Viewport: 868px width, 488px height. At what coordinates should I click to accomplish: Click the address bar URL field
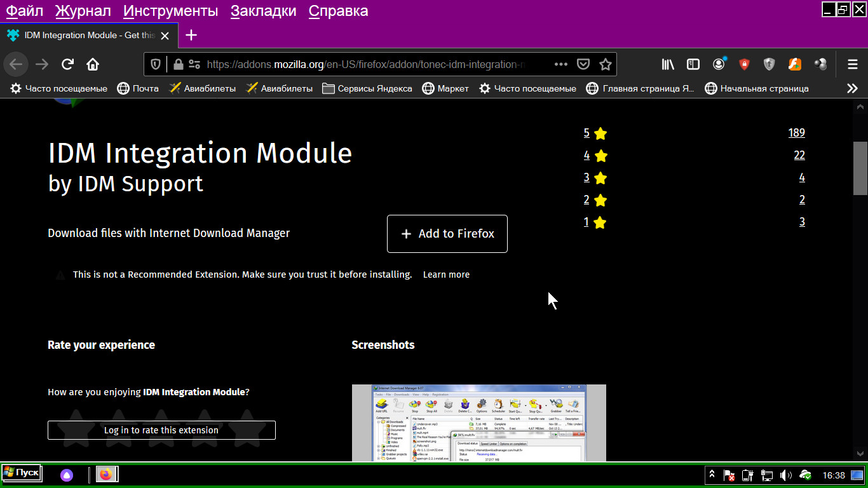367,64
